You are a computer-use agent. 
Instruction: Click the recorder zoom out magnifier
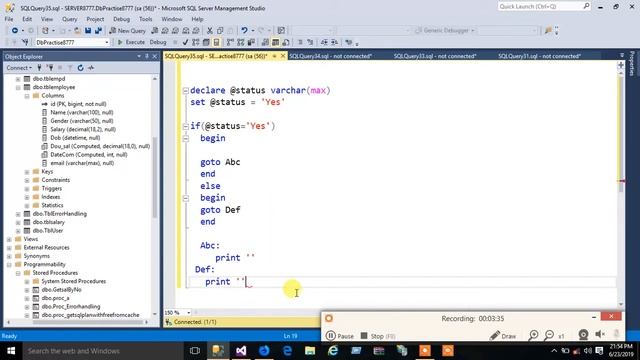(x=549, y=336)
